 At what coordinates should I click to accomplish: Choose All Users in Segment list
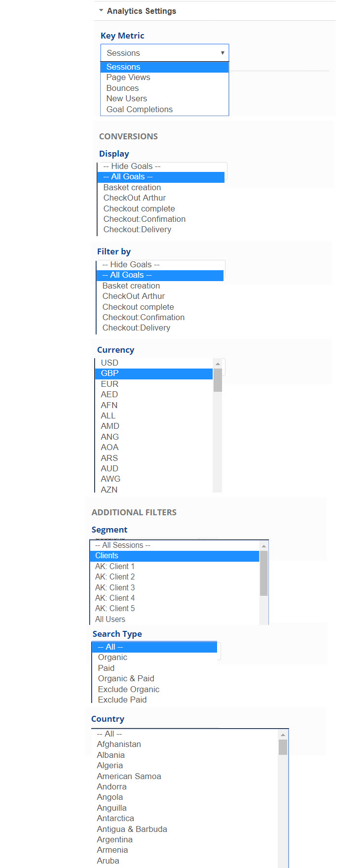(110, 620)
